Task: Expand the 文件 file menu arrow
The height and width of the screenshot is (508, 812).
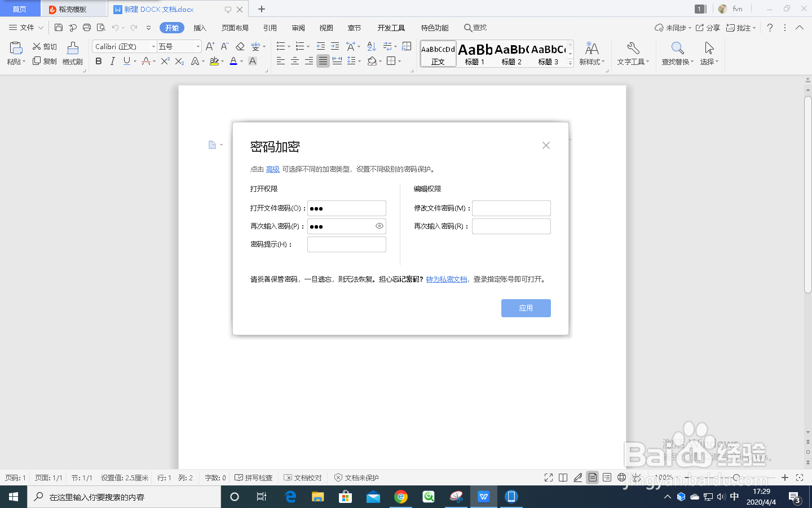Action: [x=41, y=28]
